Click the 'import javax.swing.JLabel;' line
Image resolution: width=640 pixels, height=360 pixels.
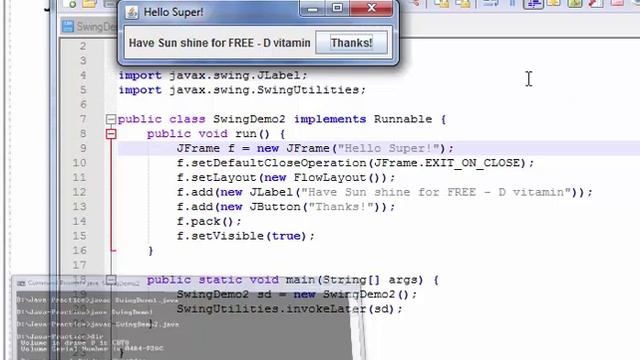click(213, 76)
